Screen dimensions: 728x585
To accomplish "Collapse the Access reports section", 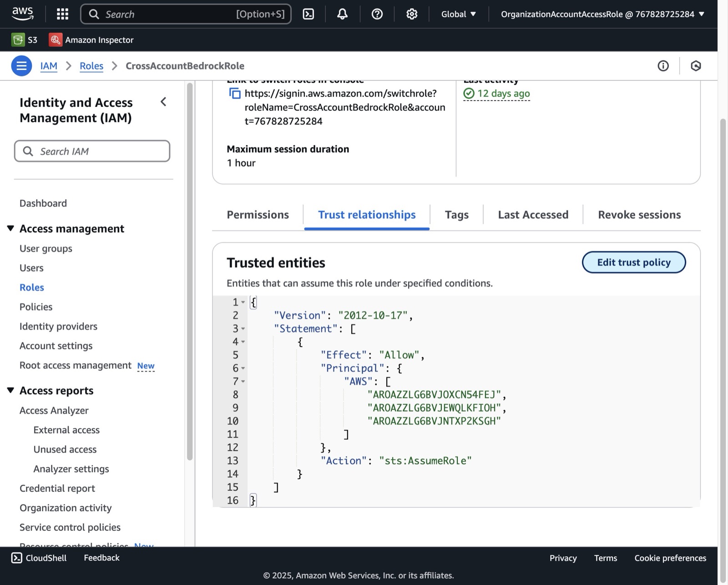I will click(x=10, y=390).
